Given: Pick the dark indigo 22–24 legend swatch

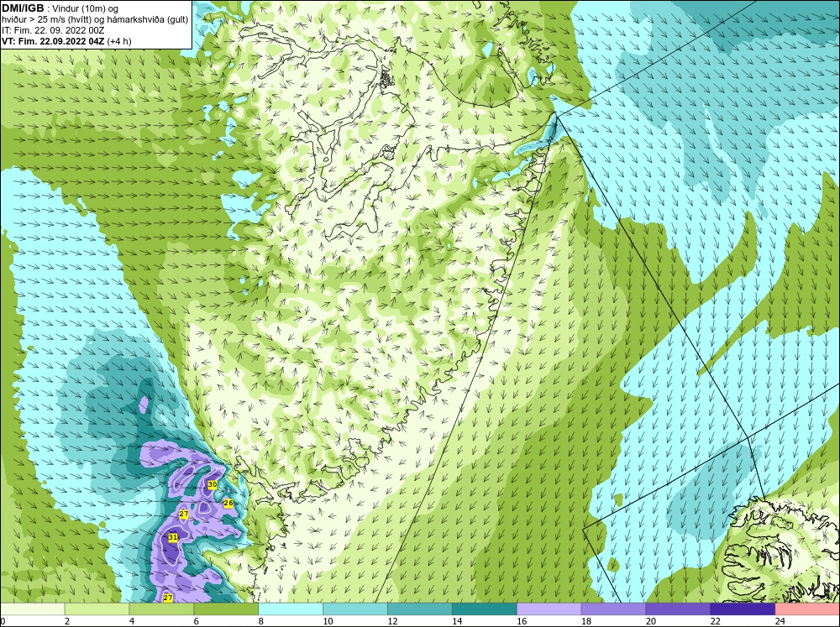Looking at the screenshot, I should pos(743,609).
